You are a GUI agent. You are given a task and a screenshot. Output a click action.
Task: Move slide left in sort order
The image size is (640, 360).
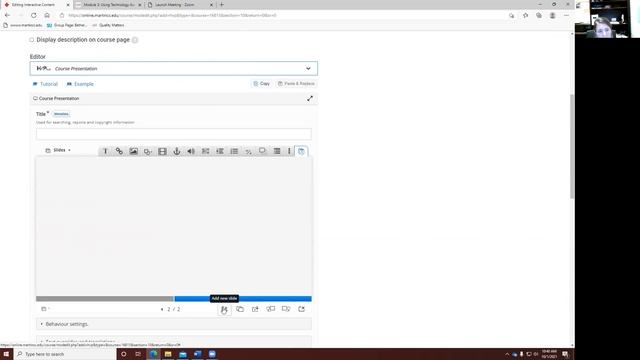pos(271,309)
